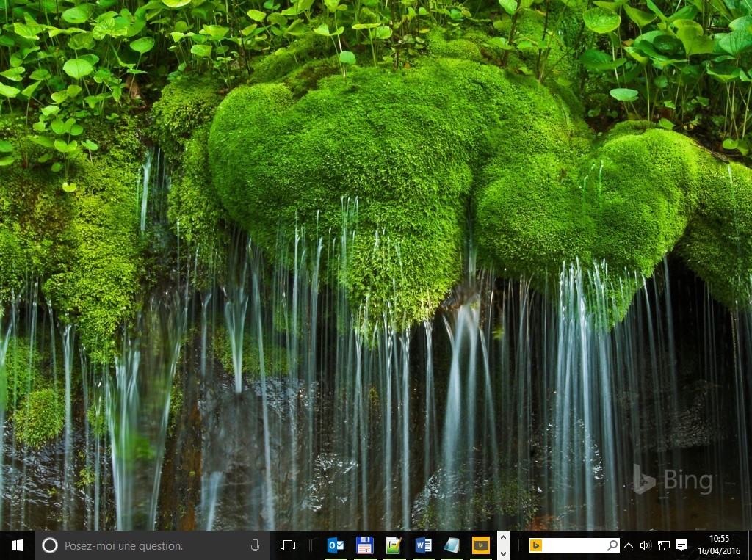Click inside the Bing search box

click(x=574, y=545)
